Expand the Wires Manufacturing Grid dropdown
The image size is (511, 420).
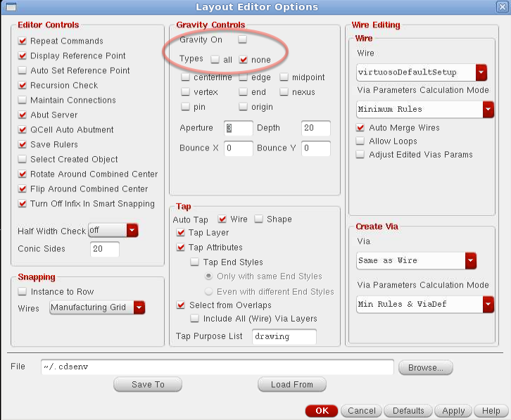tap(139, 307)
